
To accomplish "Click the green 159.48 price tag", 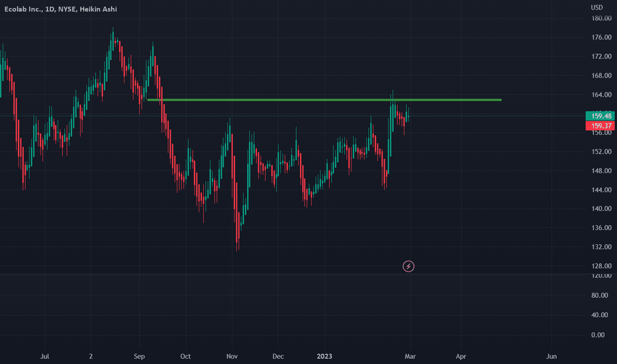I will pos(600,116).
